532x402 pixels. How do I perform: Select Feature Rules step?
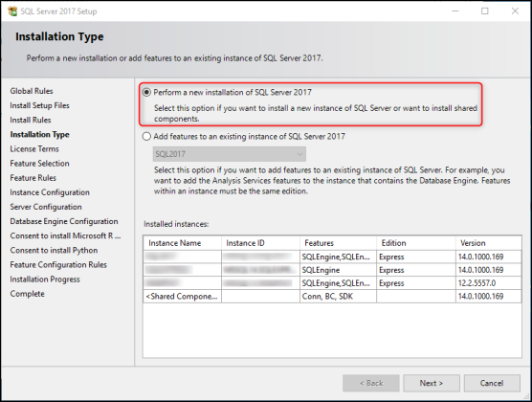click(x=33, y=178)
